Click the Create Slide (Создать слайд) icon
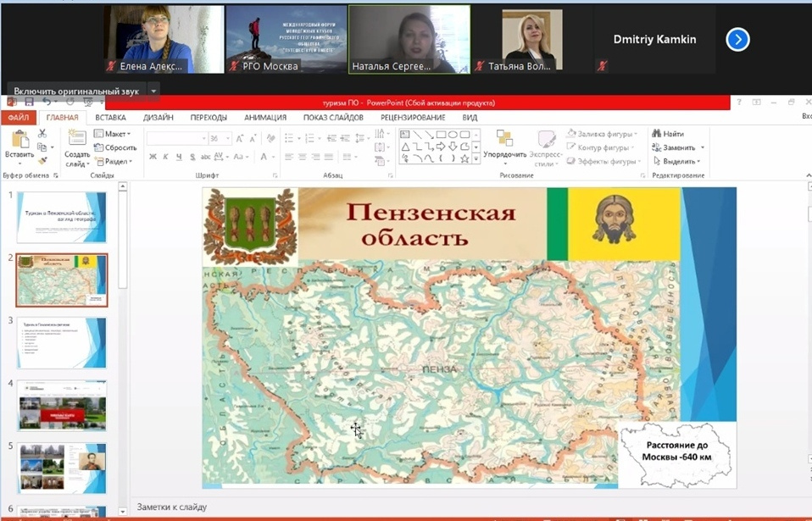The height and width of the screenshot is (521, 812). coord(77,140)
